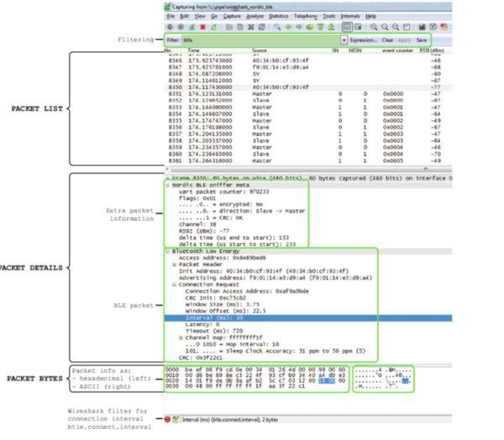Stop the running capture with the red square
Viewport: 504px width, 440px height.
click(202, 28)
